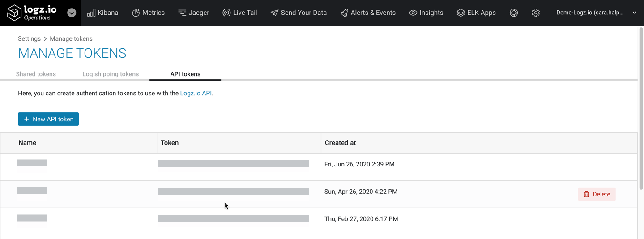Go to Jaeger tracing
This screenshot has height=239, width=644.
point(193,13)
